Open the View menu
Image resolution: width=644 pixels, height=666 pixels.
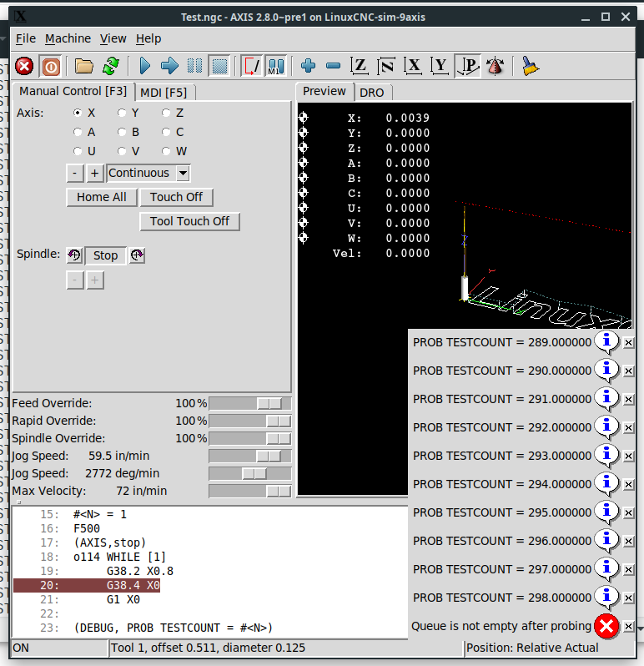[x=113, y=38]
